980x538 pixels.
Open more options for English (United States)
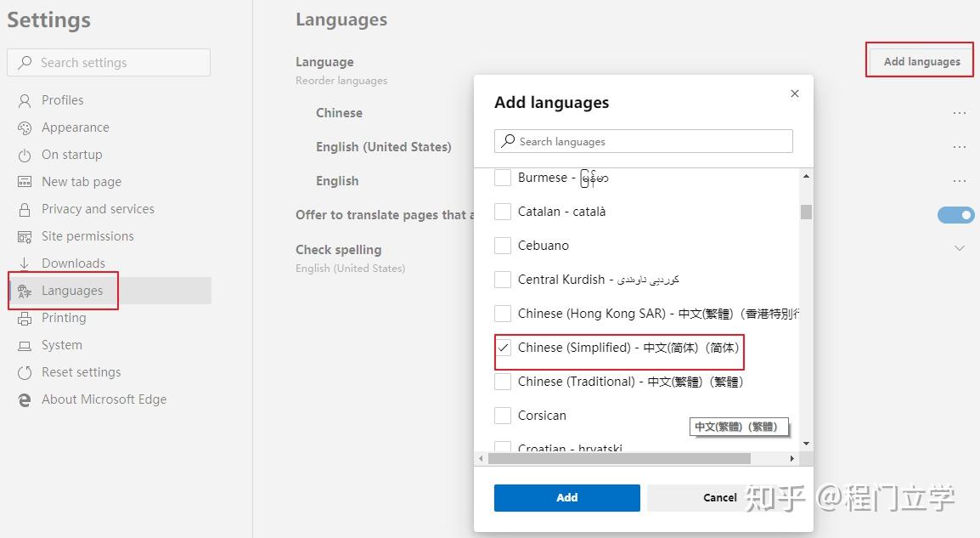pos(959,146)
